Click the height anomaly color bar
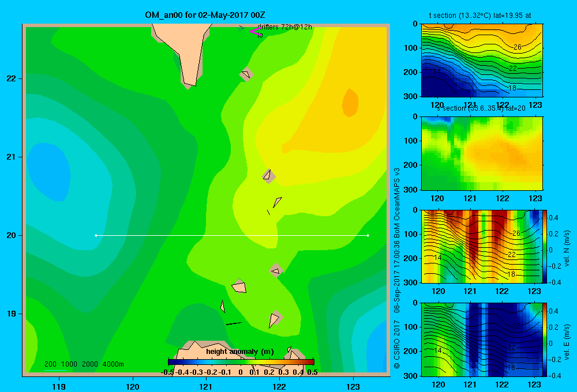Image resolution: width=577 pixels, height=392 pixels. click(241, 362)
